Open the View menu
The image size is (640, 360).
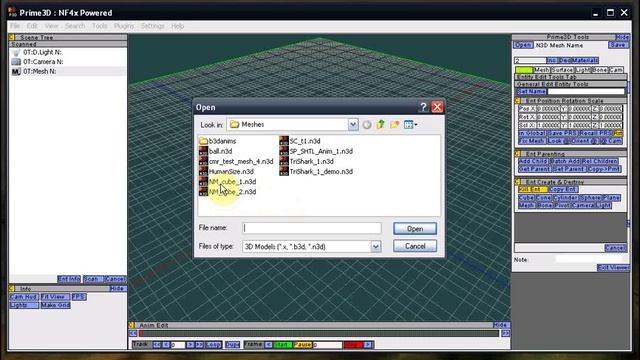pos(51,26)
